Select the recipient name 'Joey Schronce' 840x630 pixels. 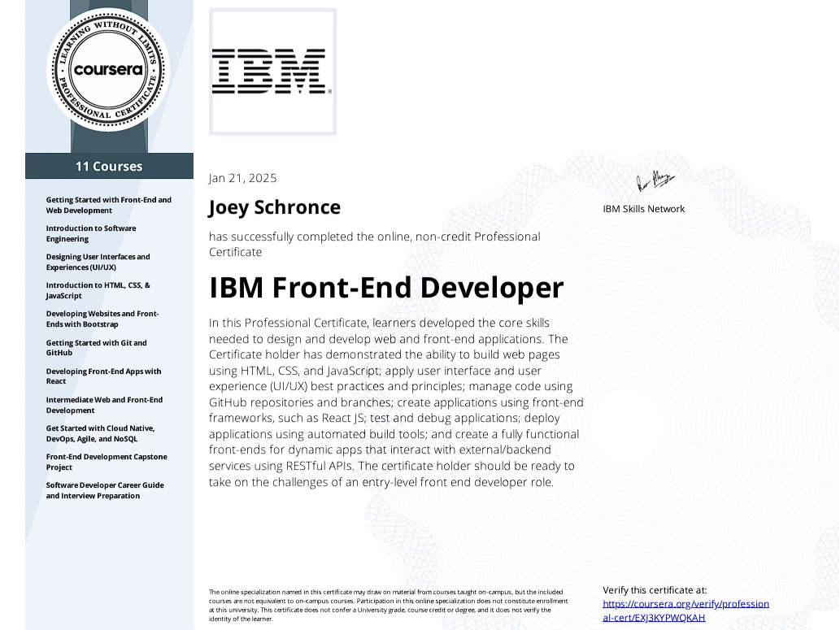(274, 207)
